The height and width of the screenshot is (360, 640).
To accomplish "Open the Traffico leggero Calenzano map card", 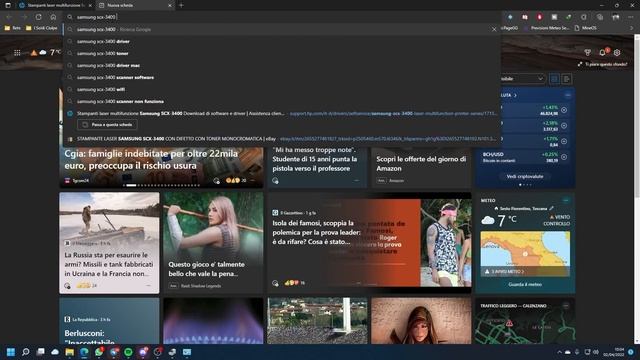I will (525, 321).
